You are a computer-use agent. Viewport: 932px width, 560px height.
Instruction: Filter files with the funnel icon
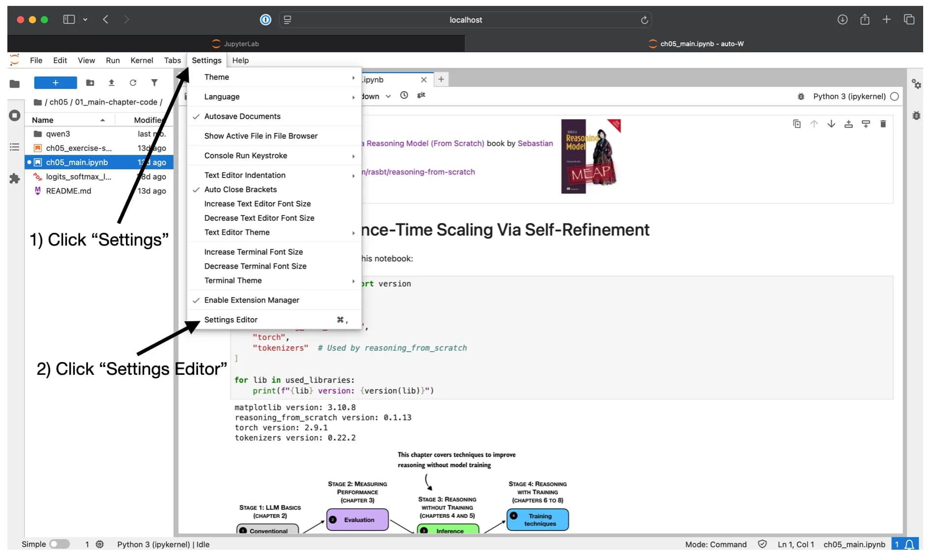(x=154, y=83)
